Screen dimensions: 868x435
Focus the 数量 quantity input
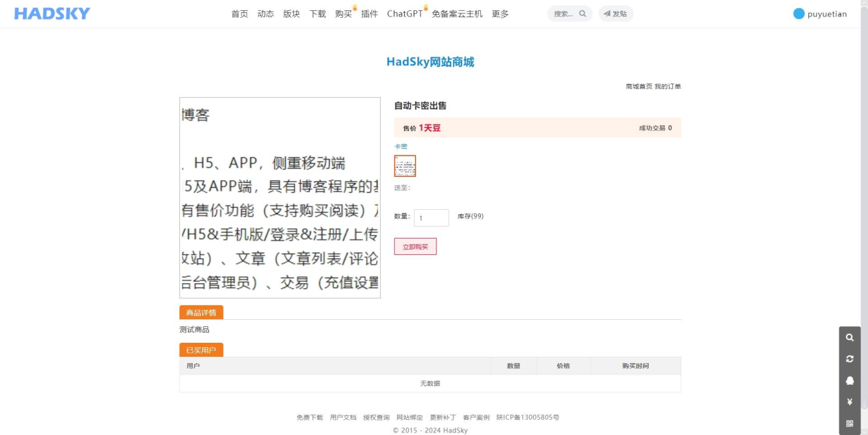(x=431, y=218)
